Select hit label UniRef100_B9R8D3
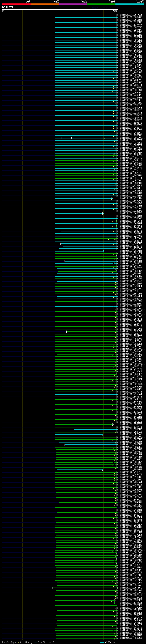The image size is (146, 644). tap(131, 42)
